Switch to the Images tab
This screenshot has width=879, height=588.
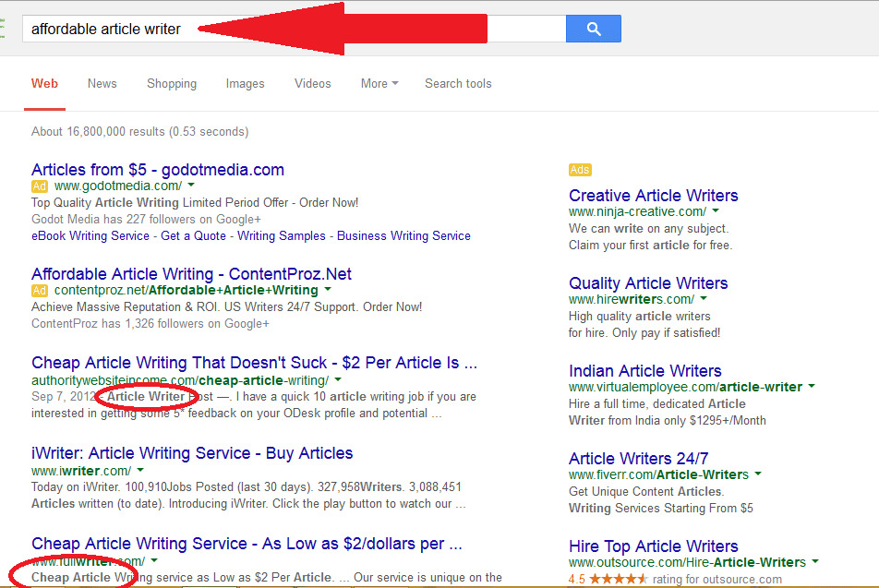tap(245, 83)
